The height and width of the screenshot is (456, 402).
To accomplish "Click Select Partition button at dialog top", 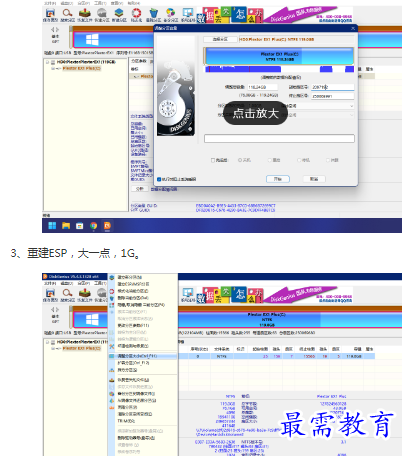I will (x=220, y=39).
